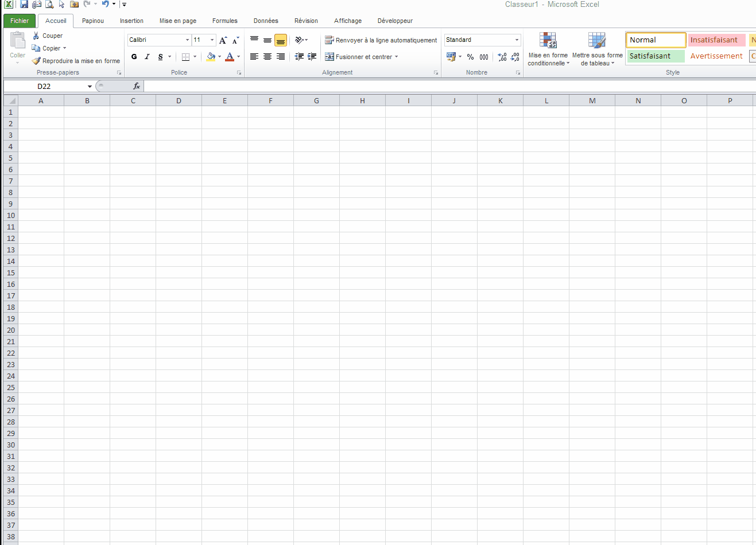Toggle bold formatting with the G button
Screen dimensions: 756x545
click(134, 57)
